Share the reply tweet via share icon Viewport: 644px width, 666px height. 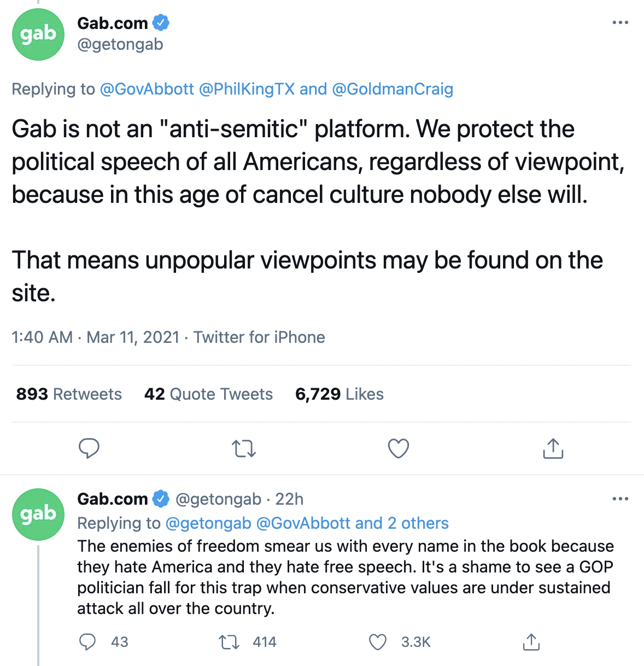531,641
